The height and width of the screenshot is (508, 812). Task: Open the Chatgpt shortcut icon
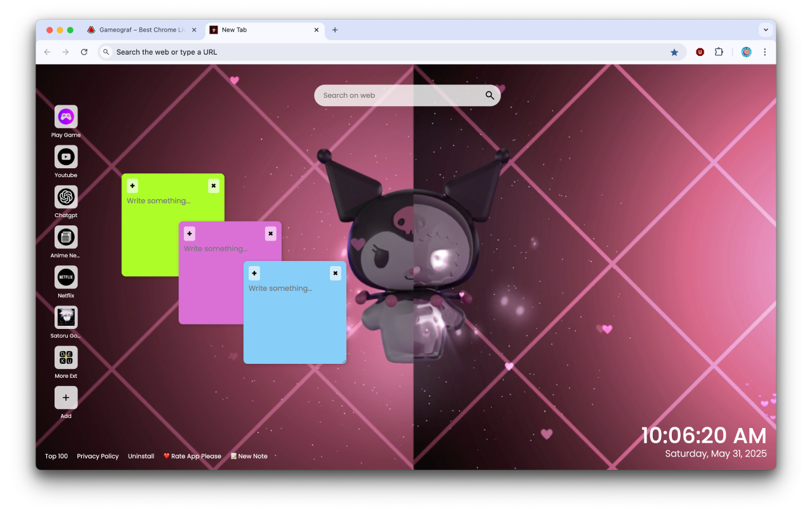[66, 197]
